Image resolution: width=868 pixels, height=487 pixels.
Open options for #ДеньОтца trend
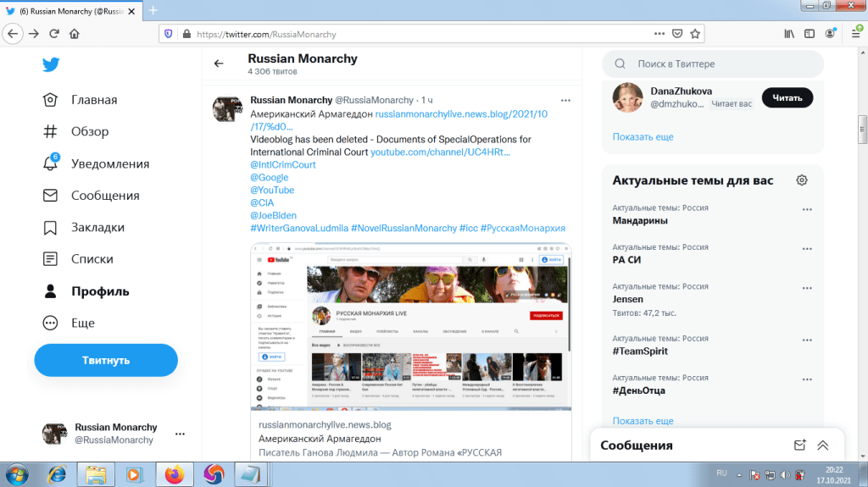click(x=807, y=379)
